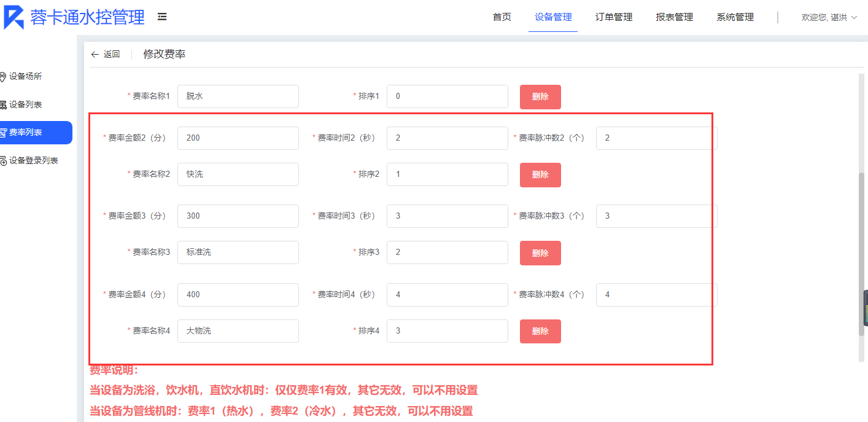Click the 费率金额3 input showing 300
868x422 pixels.
(x=238, y=216)
